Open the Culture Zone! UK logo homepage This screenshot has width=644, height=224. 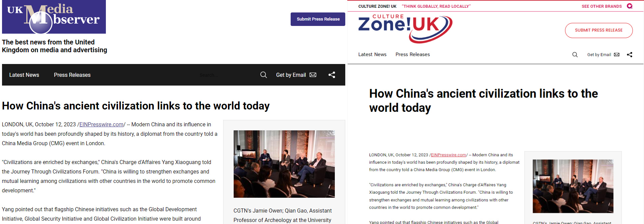(x=405, y=28)
